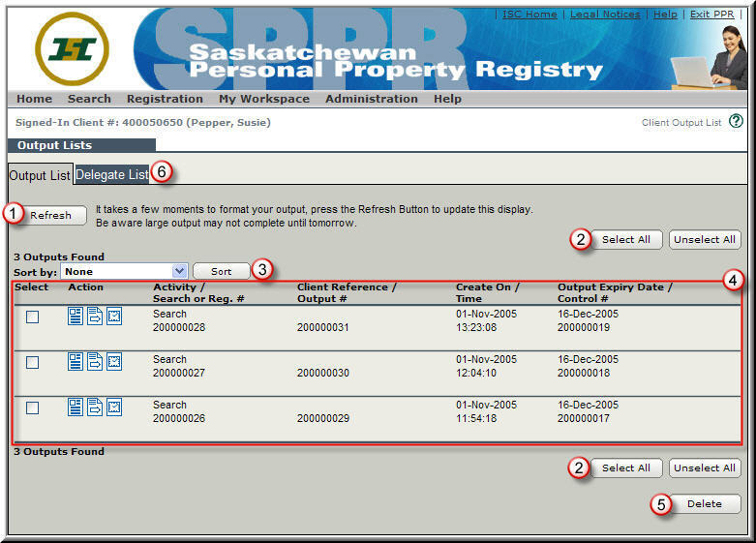Click the creation time 13:23:08
The width and height of the screenshot is (756, 543).
point(476,327)
